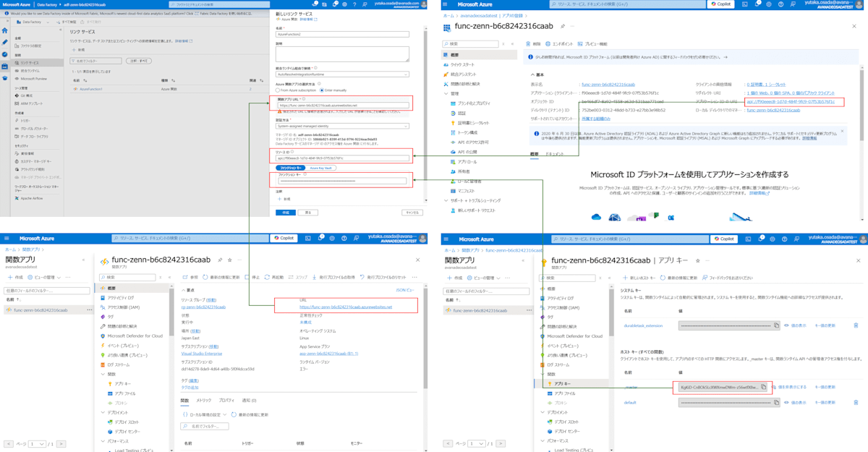
Task: Favorite func-zenn Function App with star icon
Action: (229, 260)
